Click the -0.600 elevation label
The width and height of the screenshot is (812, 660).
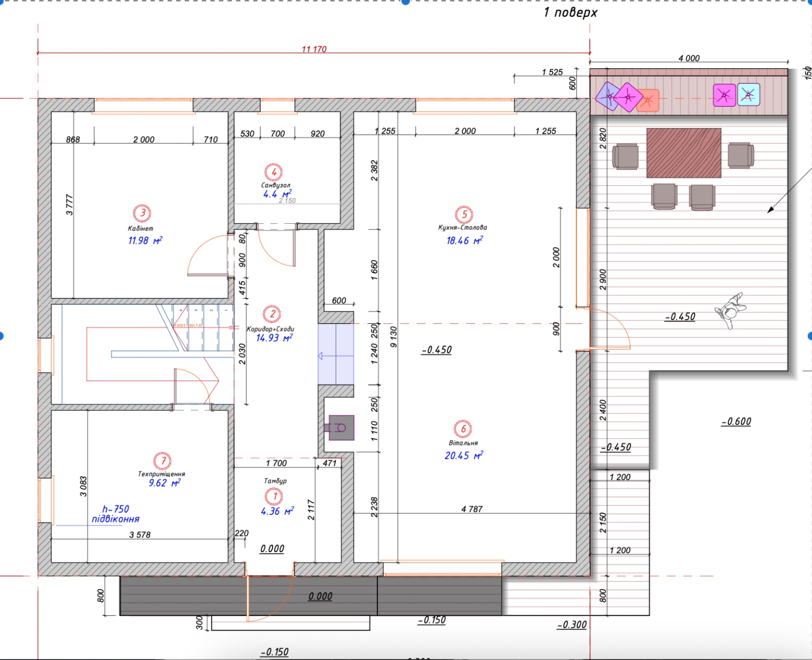tap(736, 421)
